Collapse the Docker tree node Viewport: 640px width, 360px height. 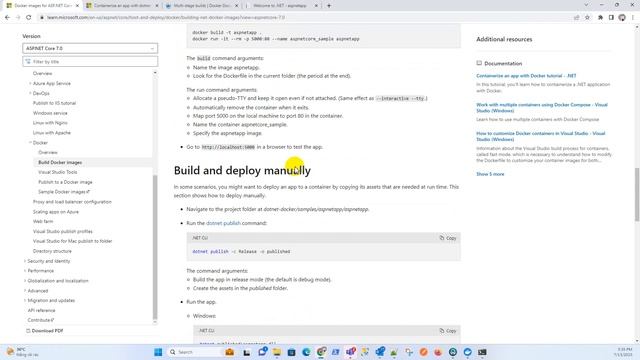tap(30, 143)
